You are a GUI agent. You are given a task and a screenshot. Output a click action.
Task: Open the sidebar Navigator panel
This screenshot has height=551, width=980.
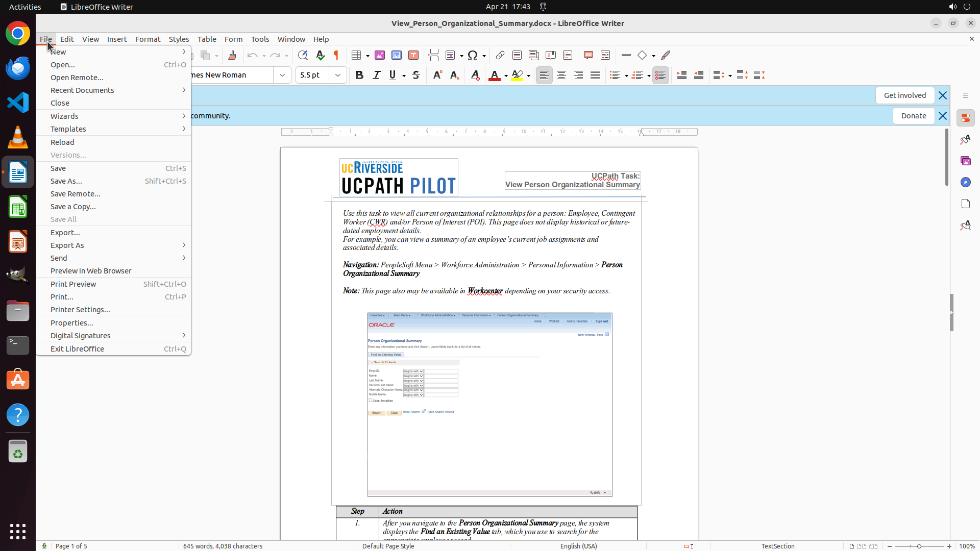[965, 182]
